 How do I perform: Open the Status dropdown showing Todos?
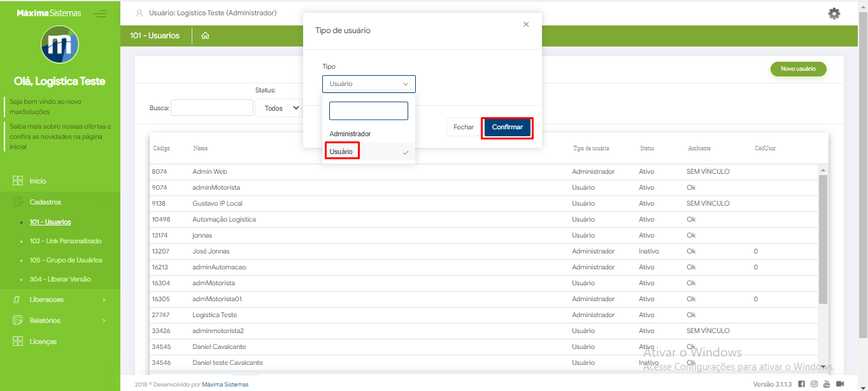click(279, 108)
